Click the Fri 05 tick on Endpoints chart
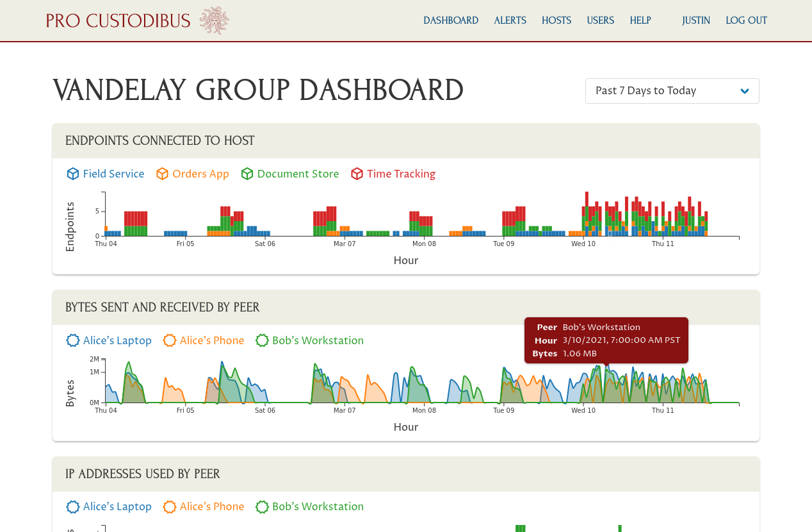The width and height of the screenshot is (812, 532). click(186, 244)
